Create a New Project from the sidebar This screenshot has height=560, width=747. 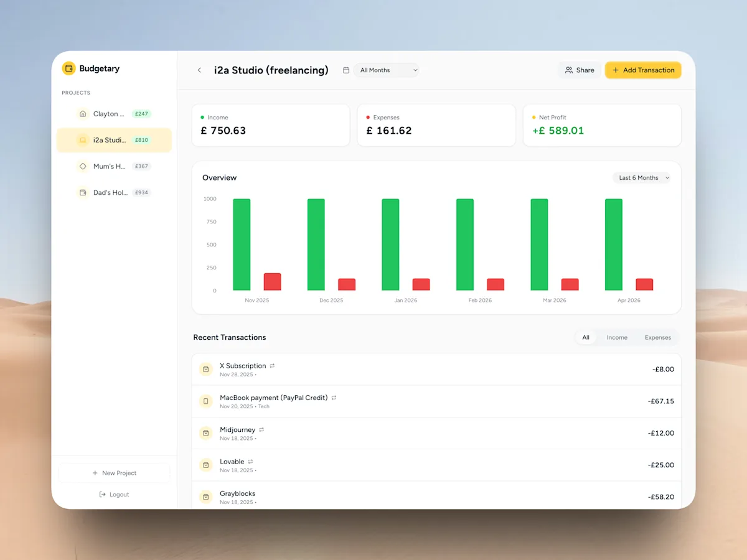pyautogui.click(x=114, y=473)
